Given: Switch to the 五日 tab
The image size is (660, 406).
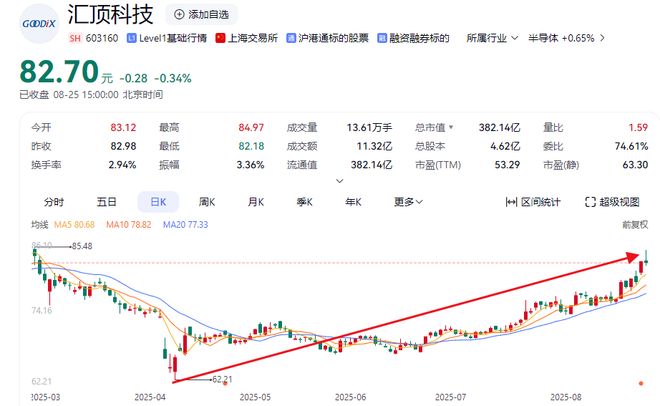Looking at the screenshot, I should pos(106,202).
